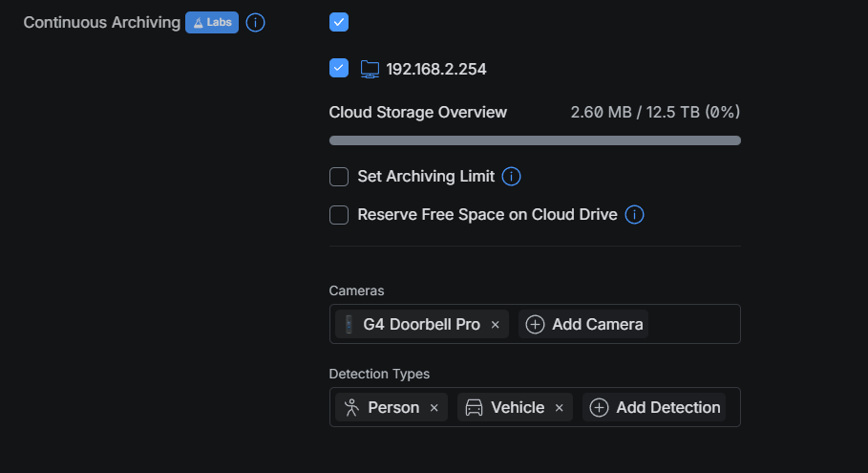The image size is (868, 473).
Task: Click the Cameras heading
Action: (x=356, y=290)
